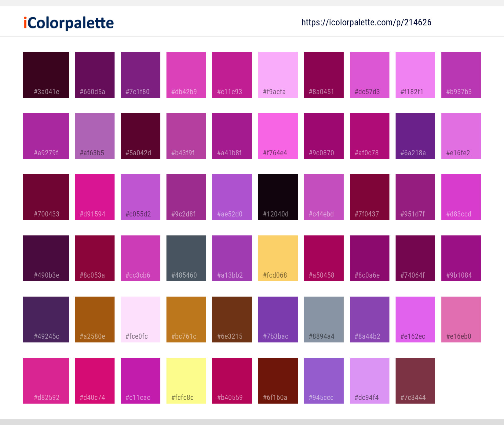Pick the #49245c swatch
The width and height of the screenshot is (504, 425).
click(x=46, y=320)
